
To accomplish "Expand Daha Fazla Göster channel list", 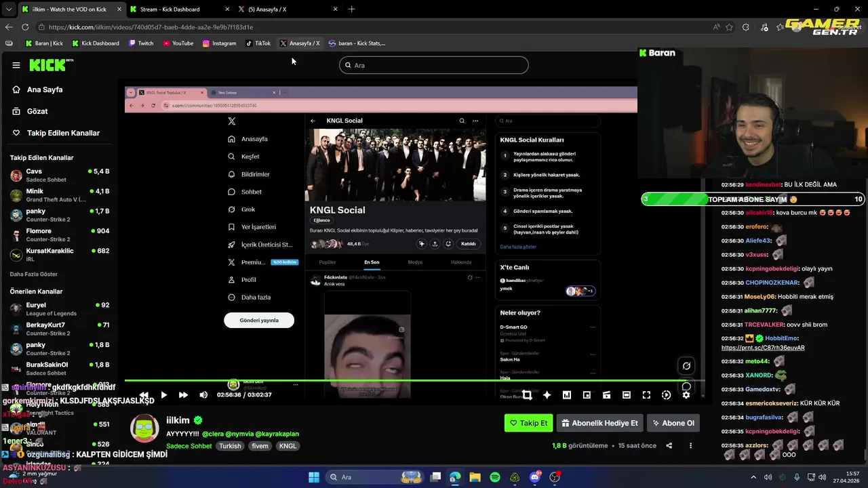I will [x=34, y=274].
